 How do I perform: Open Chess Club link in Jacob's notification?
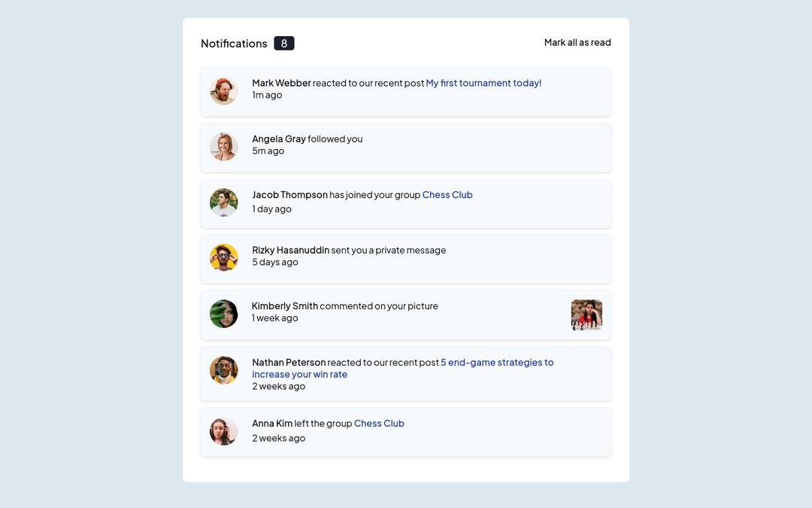point(447,195)
